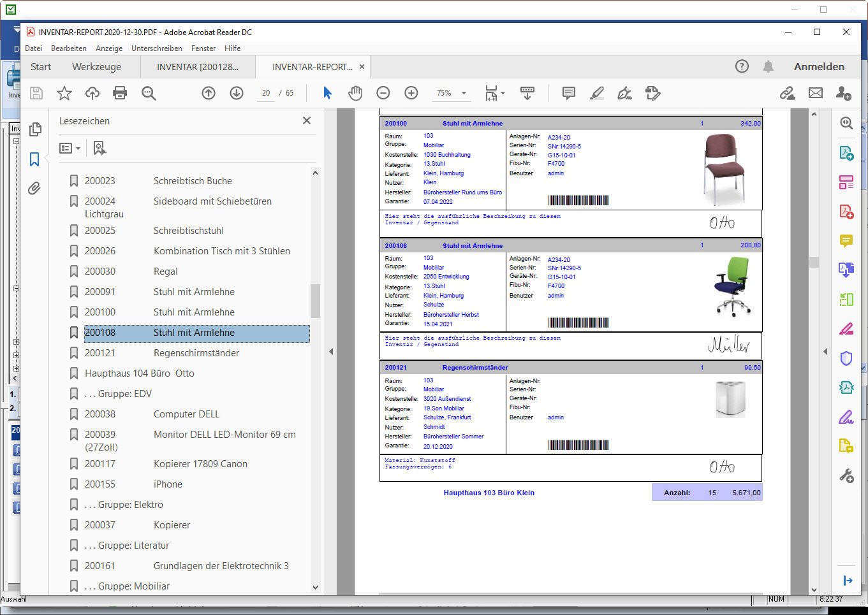Add file to favorites with star icon

point(64,93)
